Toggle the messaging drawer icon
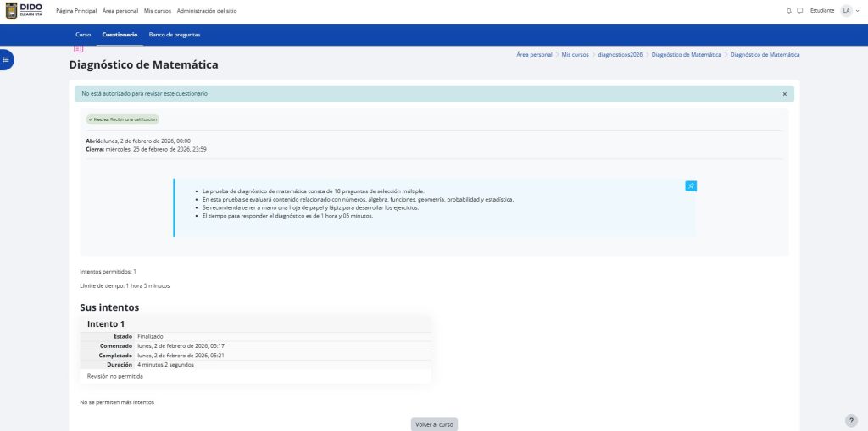Viewport: 868px width, 431px height. pyautogui.click(x=799, y=10)
